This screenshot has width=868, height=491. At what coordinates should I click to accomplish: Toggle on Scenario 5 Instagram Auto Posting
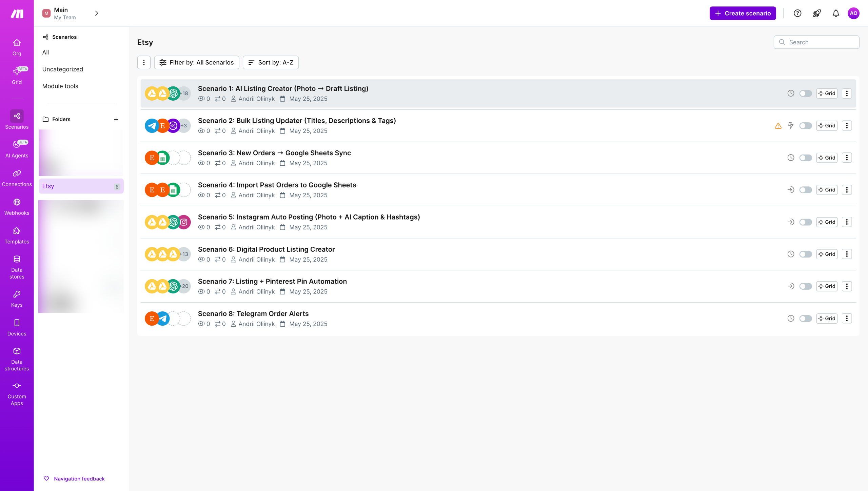point(805,222)
